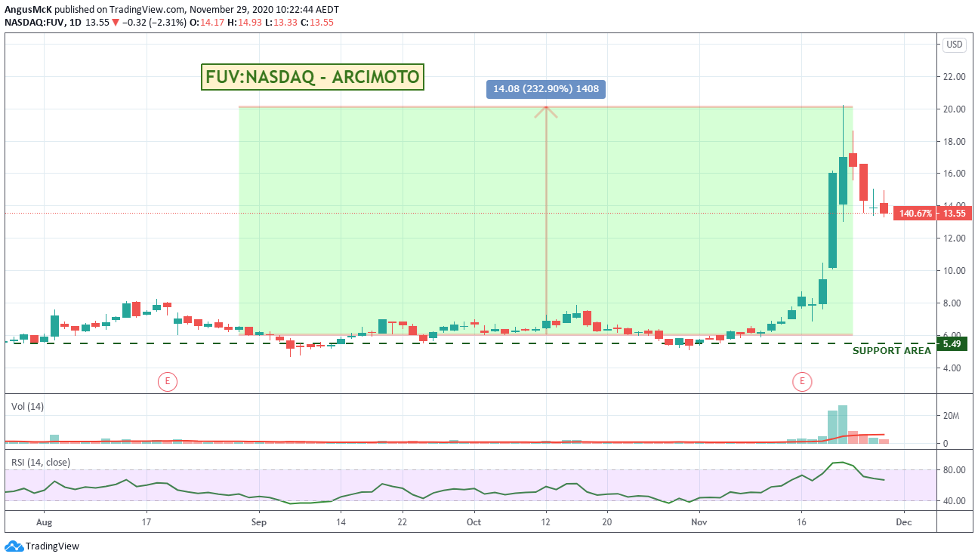Click the August earnings E marker
The image size is (978, 560).
point(167,382)
